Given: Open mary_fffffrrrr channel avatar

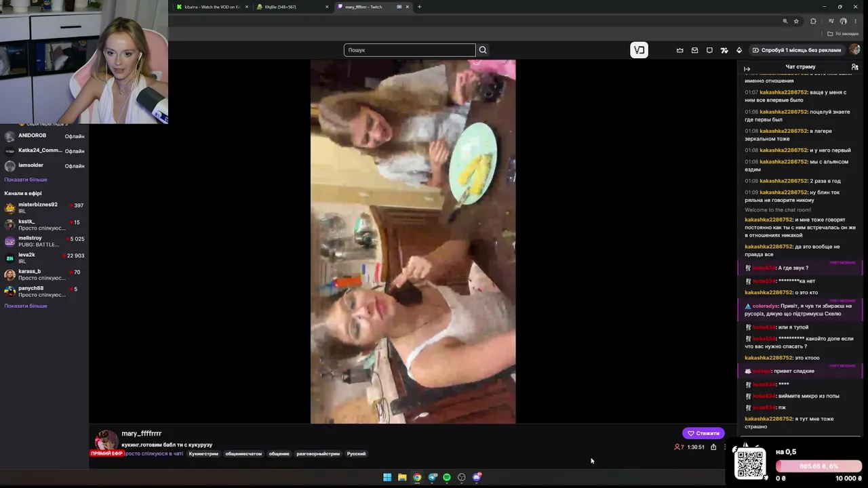Looking at the screenshot, I should coord(105,441).
